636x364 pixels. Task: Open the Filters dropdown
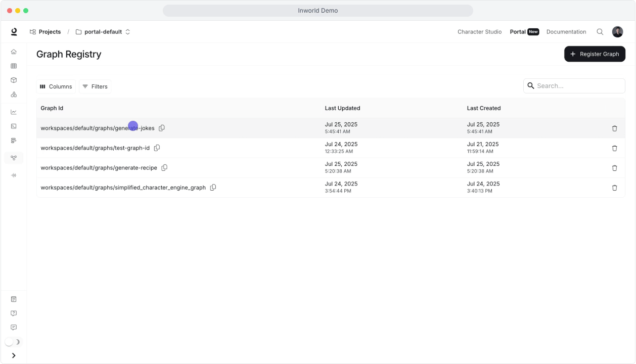tap(95, 86)
